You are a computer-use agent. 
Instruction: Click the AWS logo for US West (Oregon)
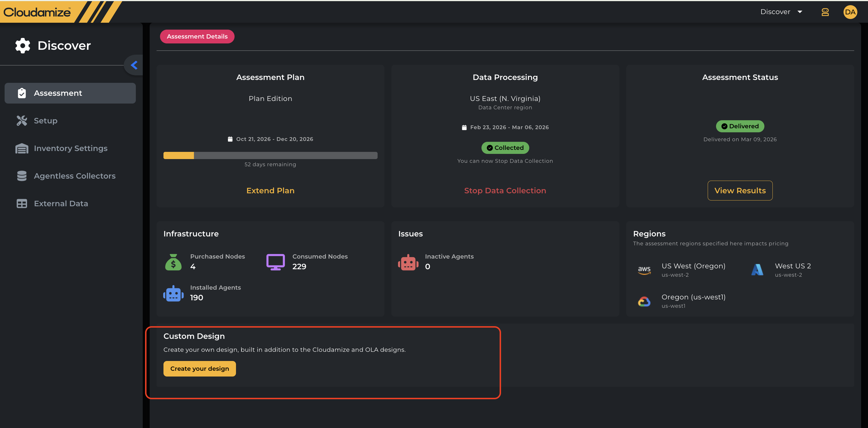click(644, 270)
